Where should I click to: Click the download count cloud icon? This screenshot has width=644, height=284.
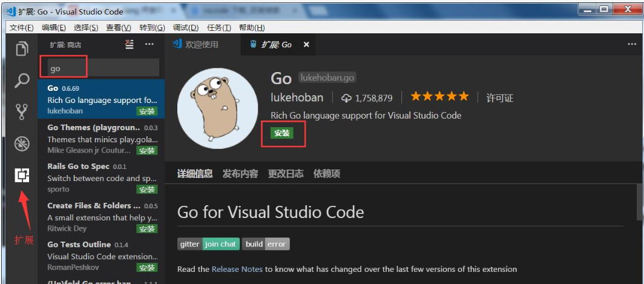point(347,98)
